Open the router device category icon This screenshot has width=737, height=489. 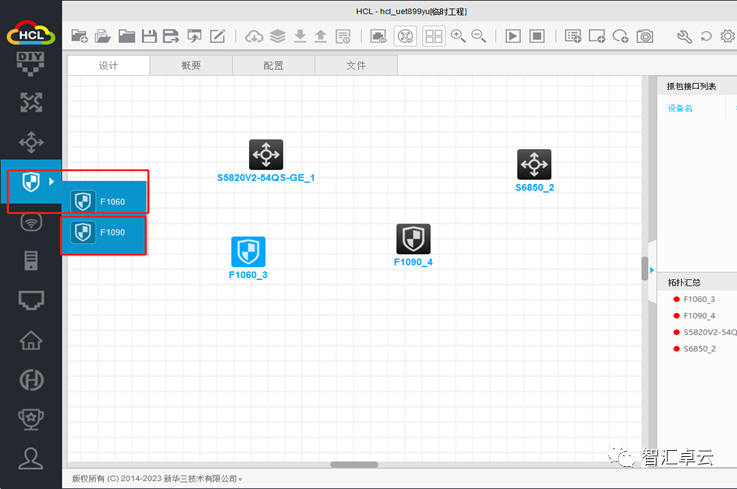point(31,102)
